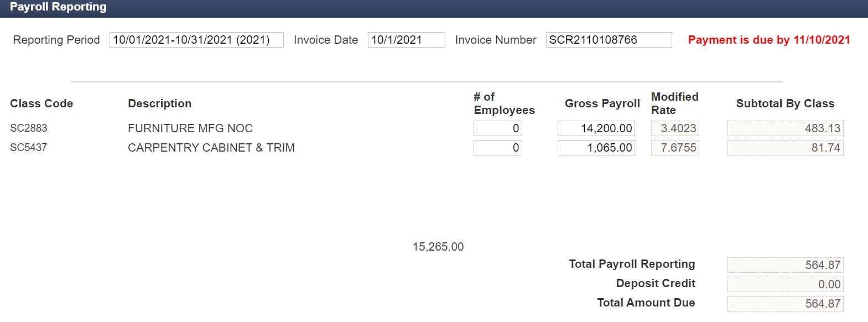Select modified rate 3.4023 field
Image resolution: width=868 pixels, height=322 pixels.
point(675,128)
